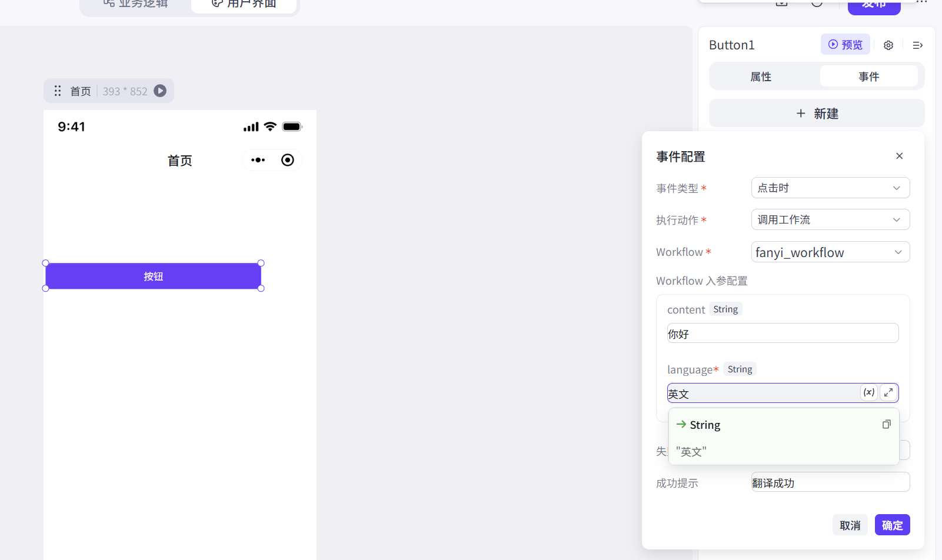Click 新建 to create a new event

coord(815,113)
